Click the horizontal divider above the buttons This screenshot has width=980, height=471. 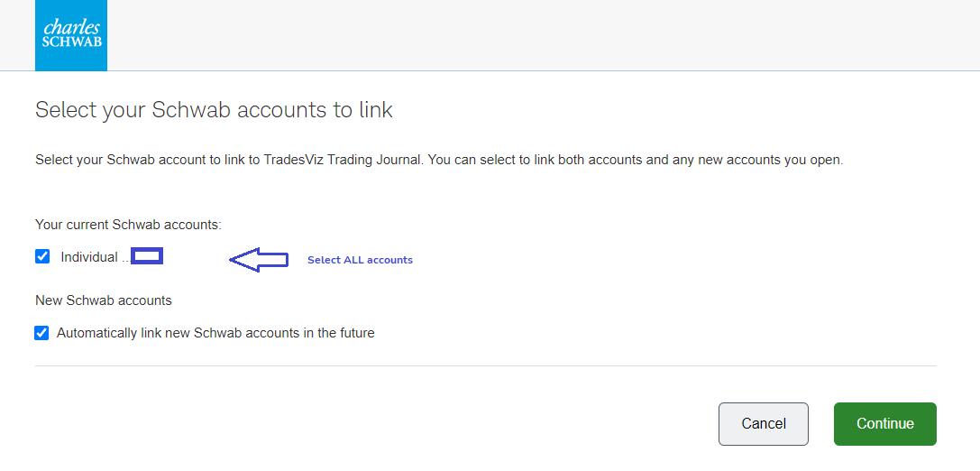point(486,366)
